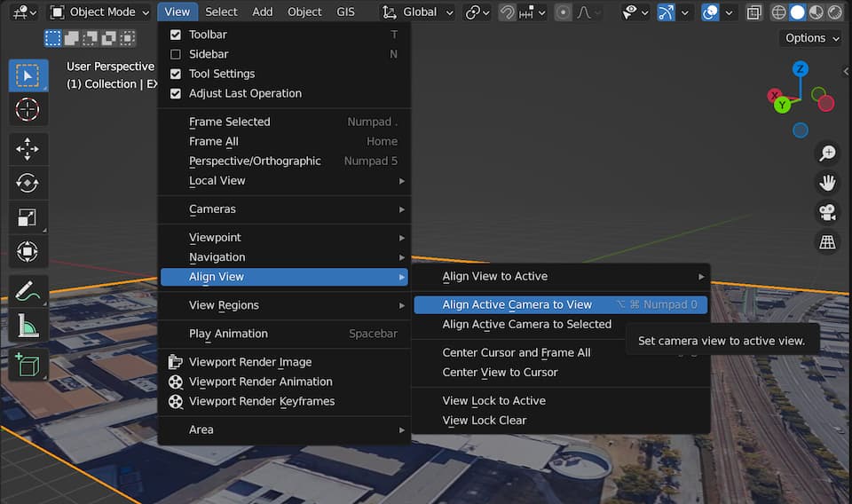Open the GIS menu in header
Image resolution: width=852 pixels, height=504 pixels.
click(345, 12)
